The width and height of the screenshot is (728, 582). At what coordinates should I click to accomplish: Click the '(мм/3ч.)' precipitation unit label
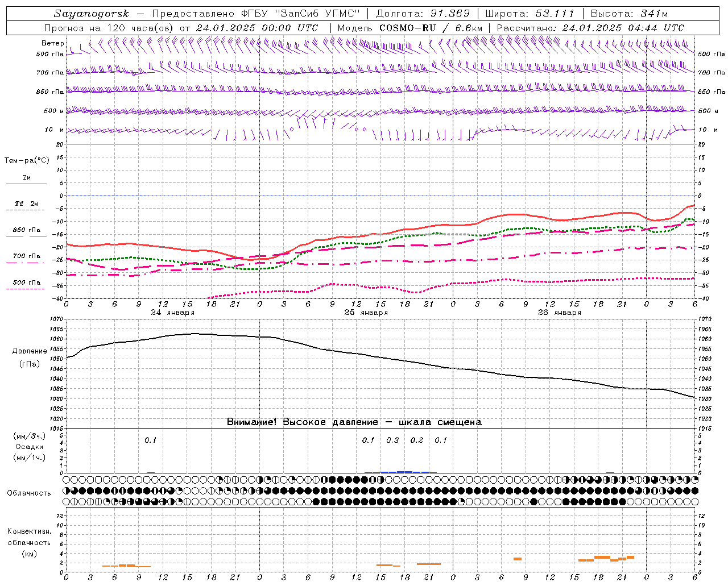coord(29,436)
